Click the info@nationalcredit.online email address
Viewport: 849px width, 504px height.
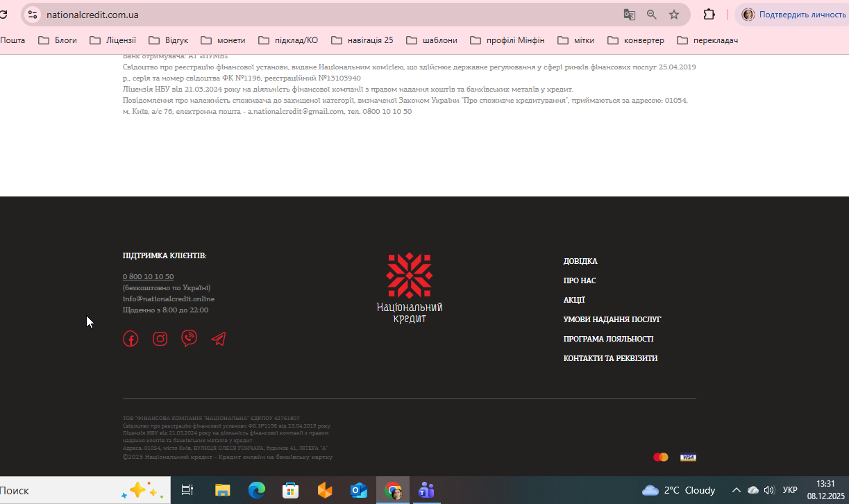(x=169, y=299)
